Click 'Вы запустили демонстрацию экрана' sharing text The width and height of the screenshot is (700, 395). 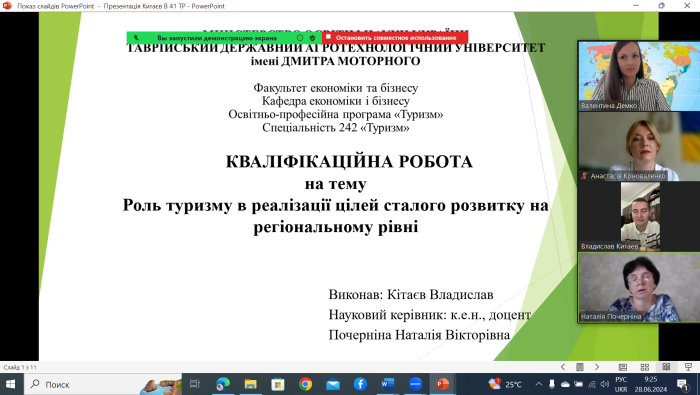click(217, 38)
